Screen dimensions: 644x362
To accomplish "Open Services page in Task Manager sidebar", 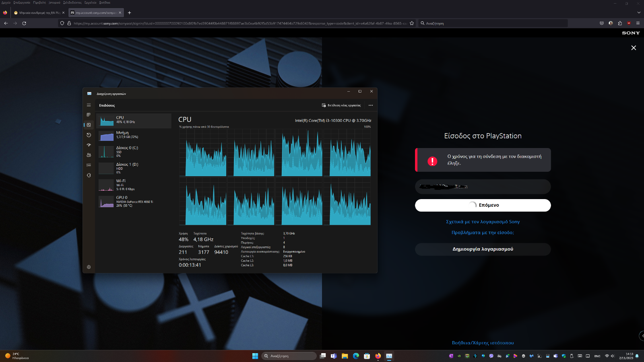I will pyautogui.click(x=89, y=175).
